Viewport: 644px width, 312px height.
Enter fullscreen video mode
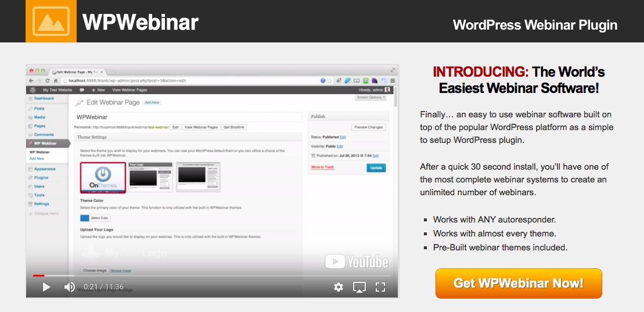pyautogui.click(x=380, y=287)
